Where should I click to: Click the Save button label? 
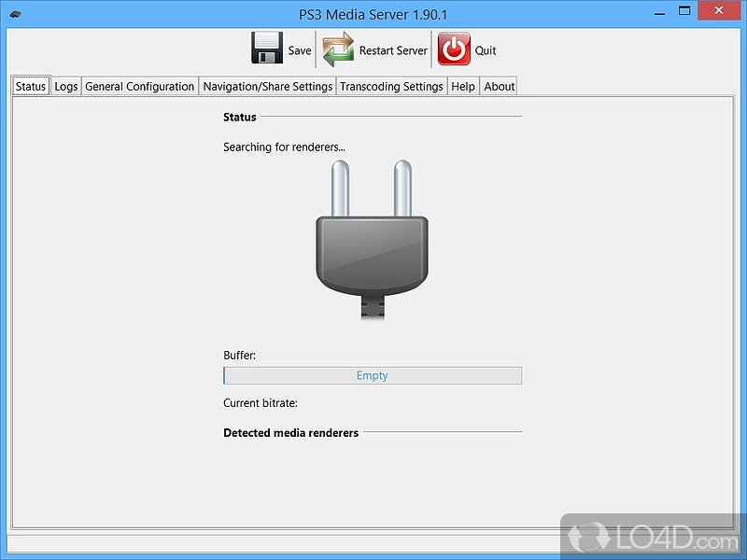click(x=300, y=50)
